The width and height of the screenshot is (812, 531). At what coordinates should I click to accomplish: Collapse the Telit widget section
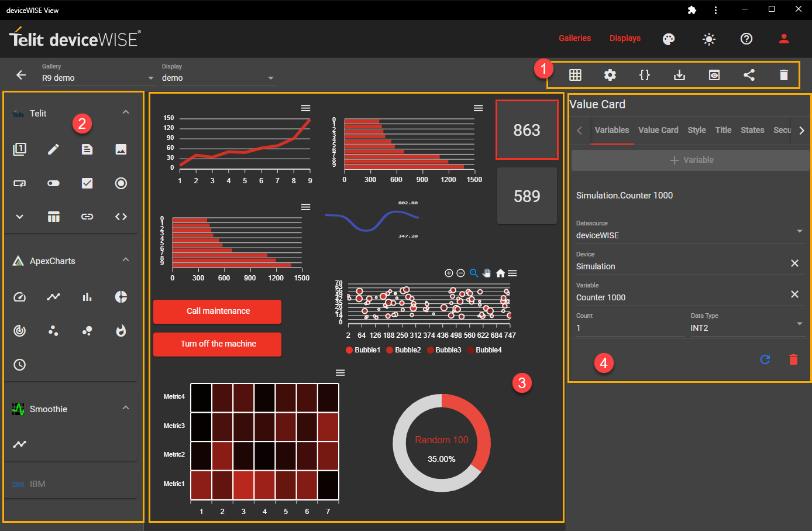point(126,112)
